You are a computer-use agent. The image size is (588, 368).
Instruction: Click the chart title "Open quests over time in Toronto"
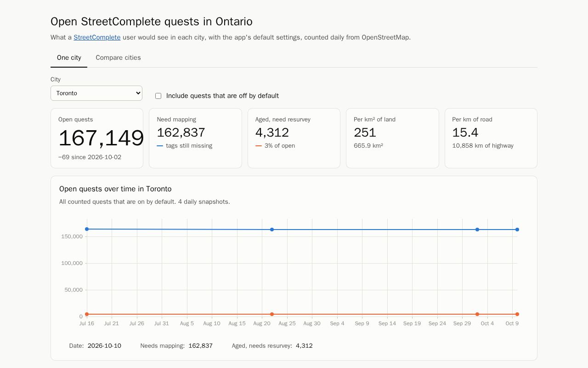point(115,189)
